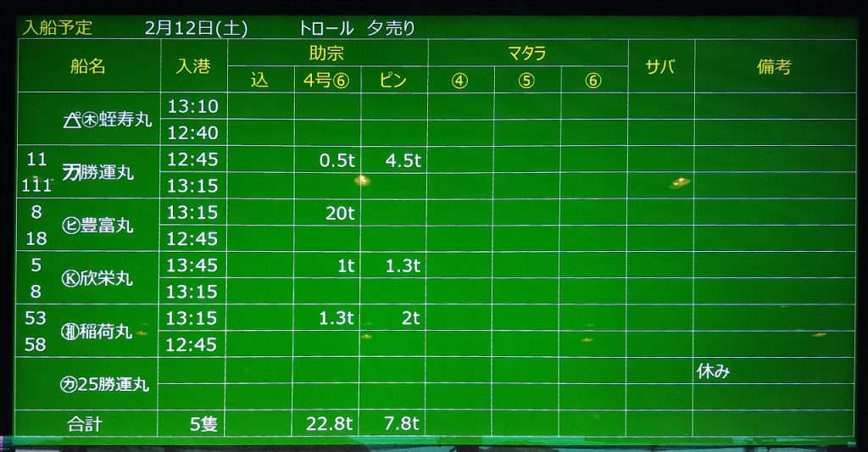Screen dimensions: 868x452
Task: Click the 5隻 total ship count
Action: point(203,424)
